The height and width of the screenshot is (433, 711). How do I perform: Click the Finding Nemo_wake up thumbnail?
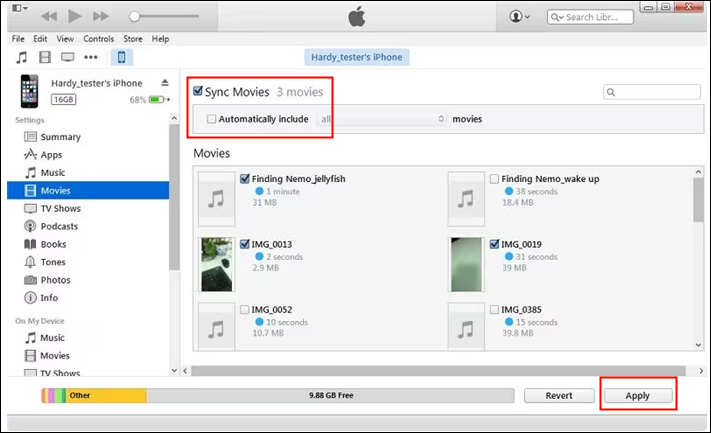pyautogui.click(x=466, y=199)
